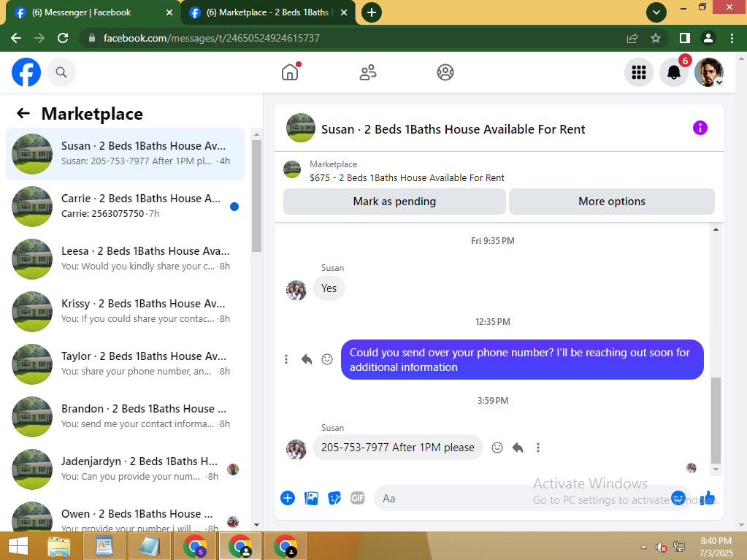The width and height of the screenshot is (747, 560).
Task: Open the tab search dropdown
Action: coord(656,12)
